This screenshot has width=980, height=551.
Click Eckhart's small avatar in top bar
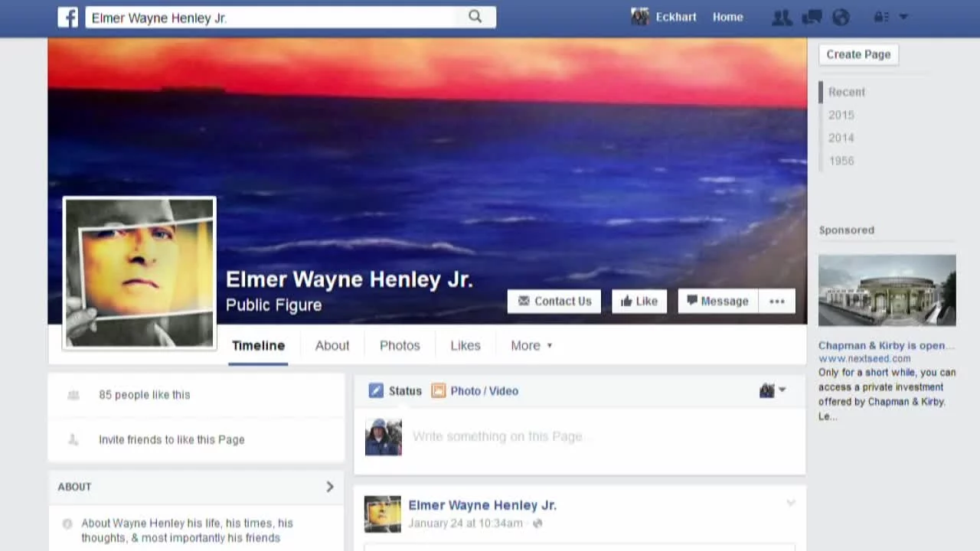point(639,17)
